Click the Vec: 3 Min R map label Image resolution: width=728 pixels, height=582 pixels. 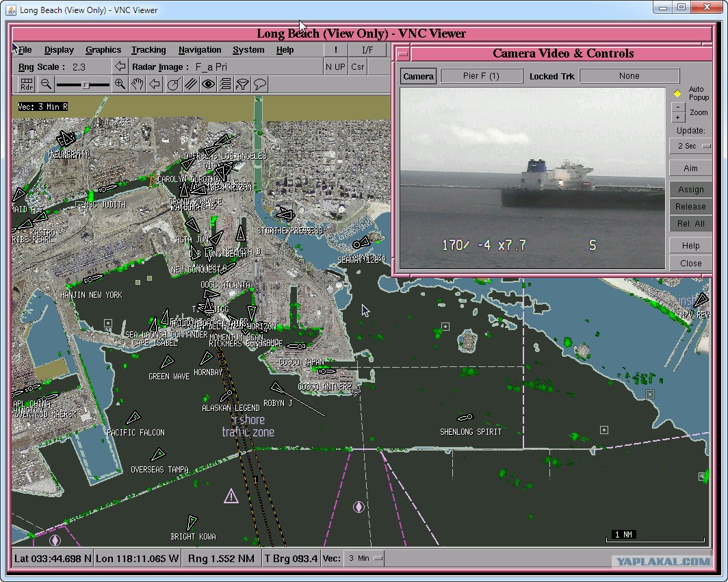coord(42,106)
